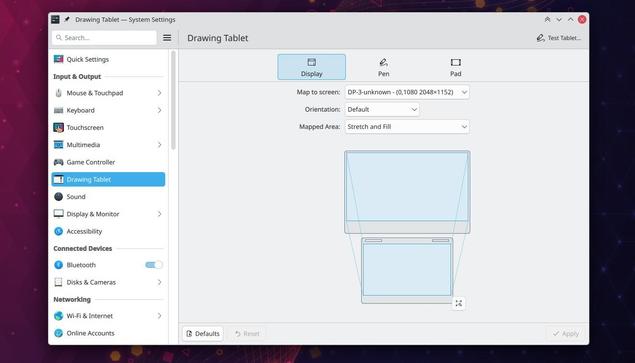Open the hamburger menu next to search
The image size is (635, 363).
pyautogui.click(x=167, y=38)
